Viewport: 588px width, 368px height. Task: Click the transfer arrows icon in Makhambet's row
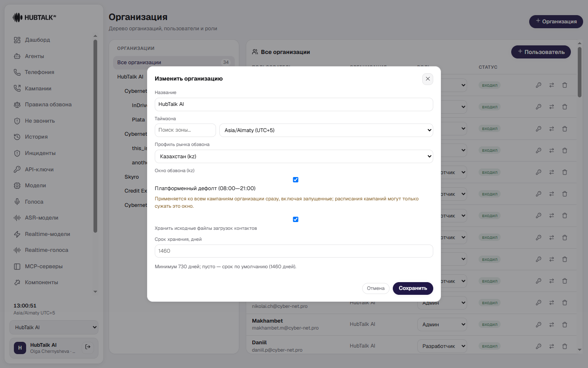point(552,325)
